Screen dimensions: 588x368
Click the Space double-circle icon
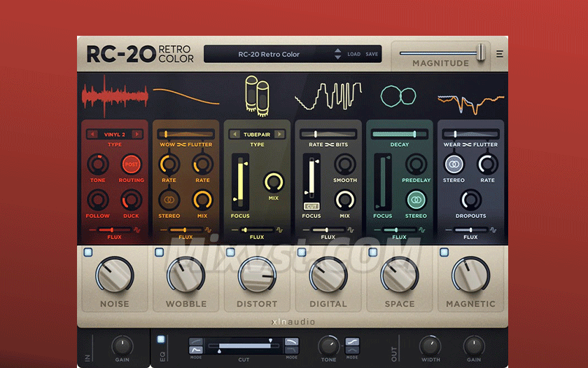pos(398,96)
